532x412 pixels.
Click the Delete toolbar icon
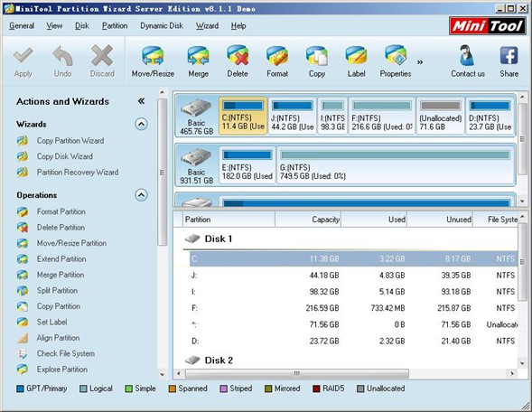pos(238,56)
